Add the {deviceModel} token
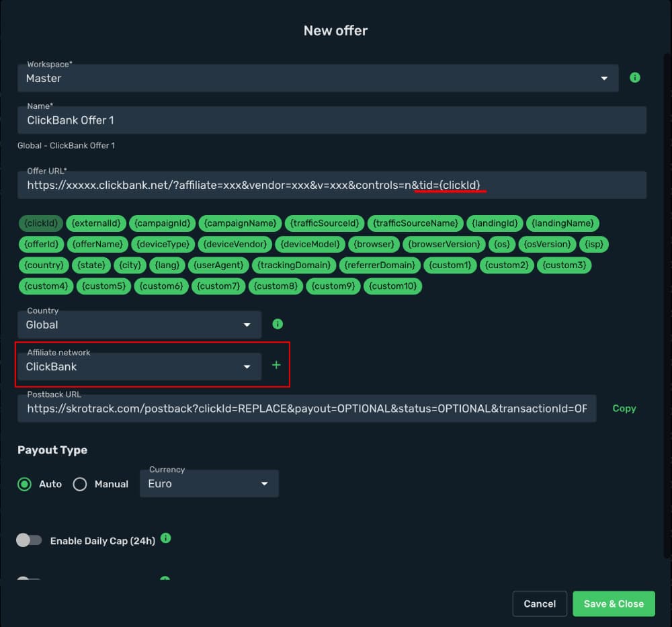This screenshot has height=627, width=672. (x=310, y=245)
